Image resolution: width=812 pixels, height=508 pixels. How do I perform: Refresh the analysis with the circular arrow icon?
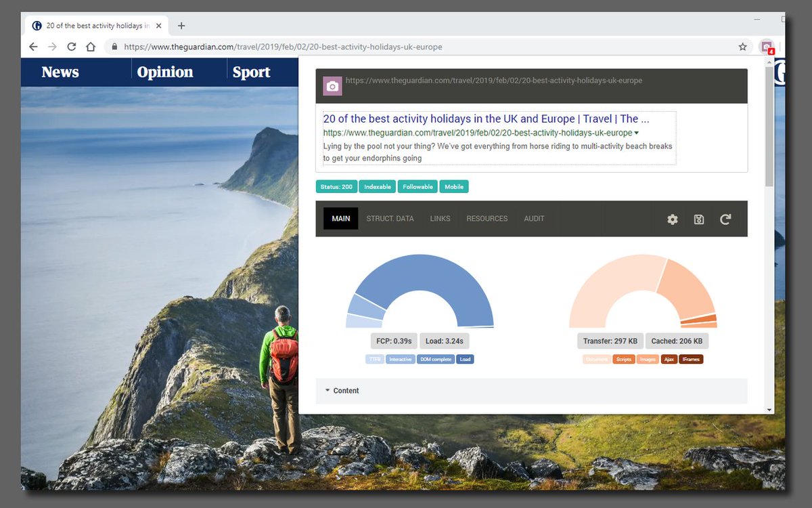click(725, 219)
